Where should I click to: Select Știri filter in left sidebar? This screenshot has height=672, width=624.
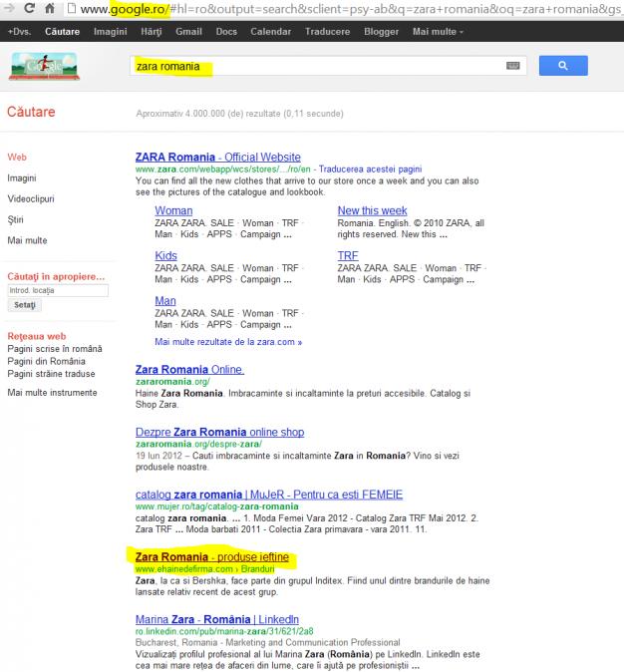click(15, 220)
